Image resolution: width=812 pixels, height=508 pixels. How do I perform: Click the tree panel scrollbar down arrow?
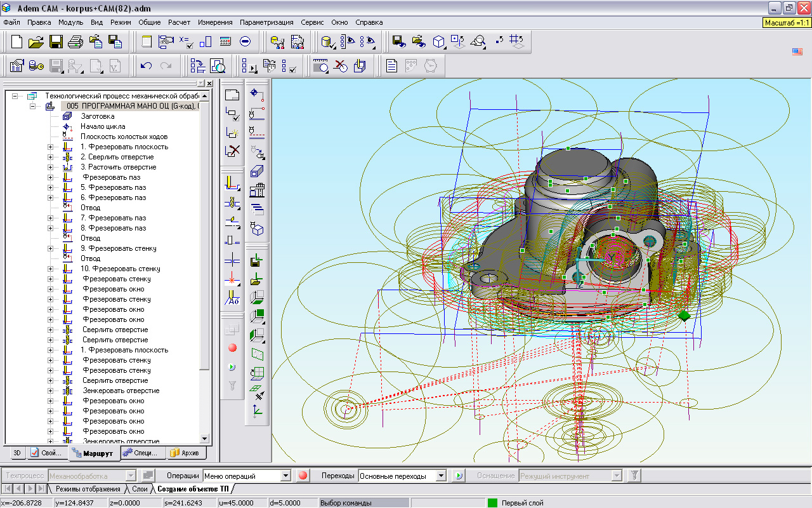click(x=204, y=439)
